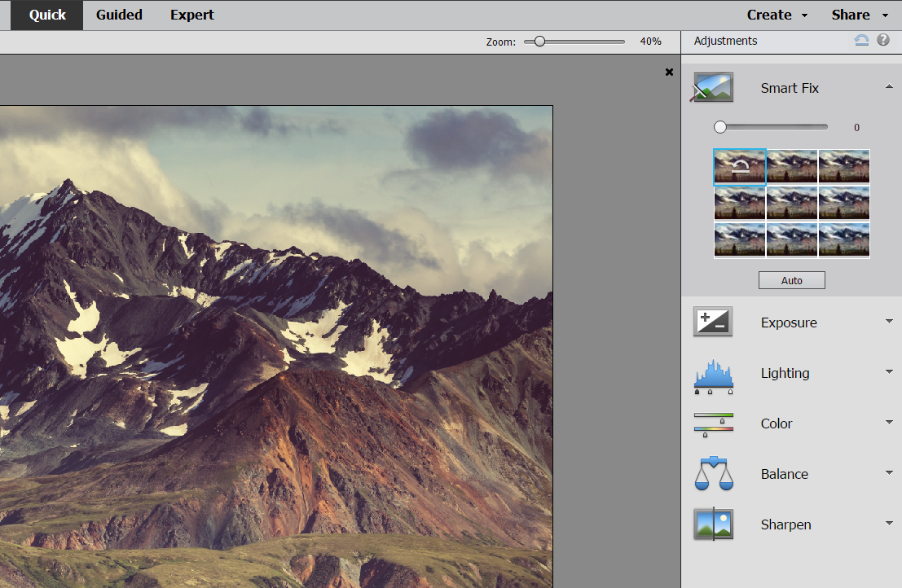
Task: Switch to the Expert tab
Action: [191, 15]
